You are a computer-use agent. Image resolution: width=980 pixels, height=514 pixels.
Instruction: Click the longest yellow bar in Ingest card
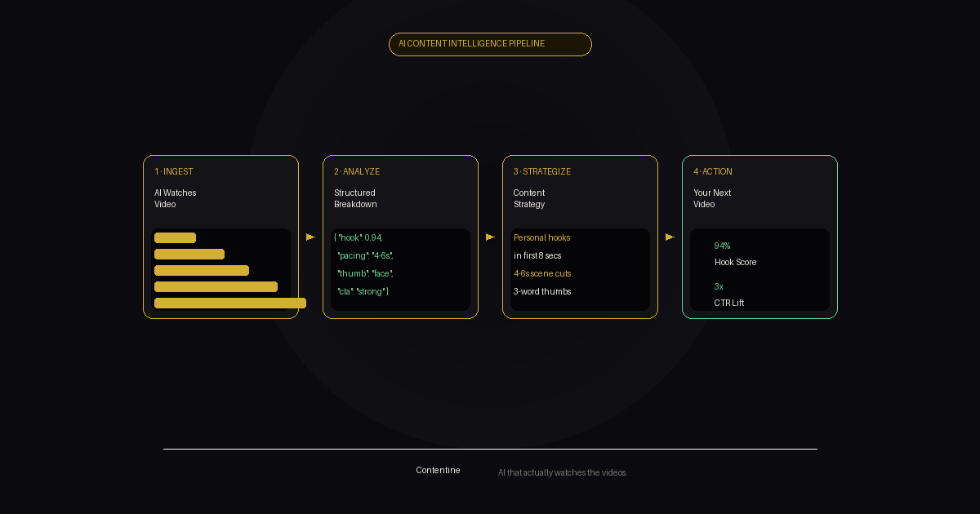pyautogui.click(x=230, y=304)
